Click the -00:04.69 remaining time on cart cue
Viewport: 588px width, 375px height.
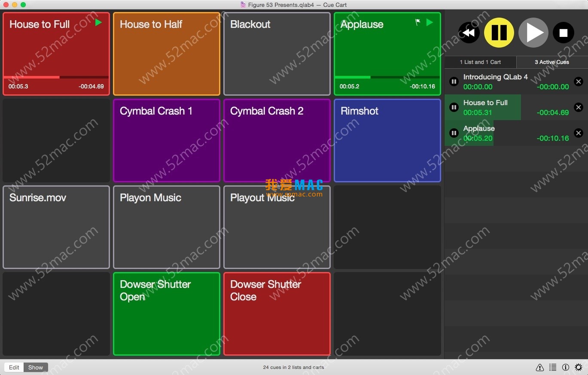tap(91, 86)
